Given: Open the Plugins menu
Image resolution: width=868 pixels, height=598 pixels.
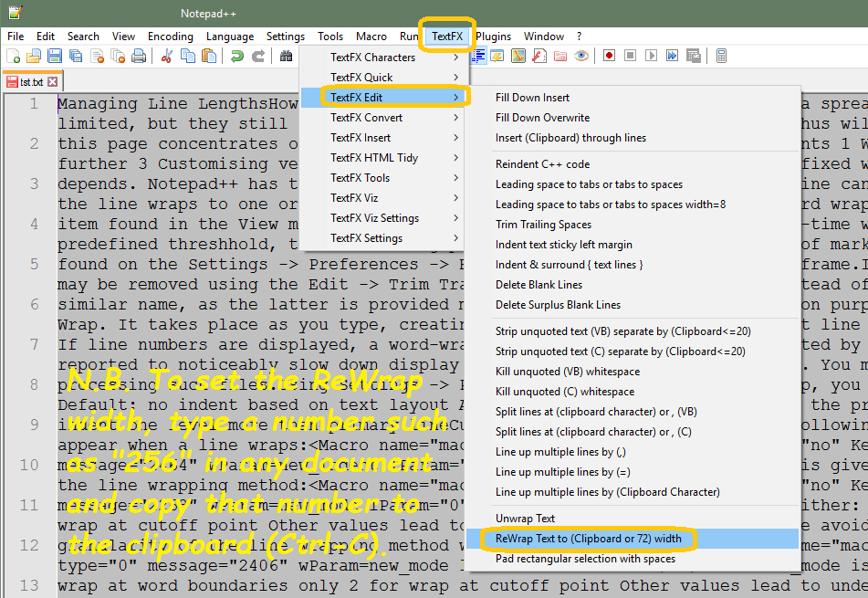Looking at the screenshot, I should pos(493,37).
